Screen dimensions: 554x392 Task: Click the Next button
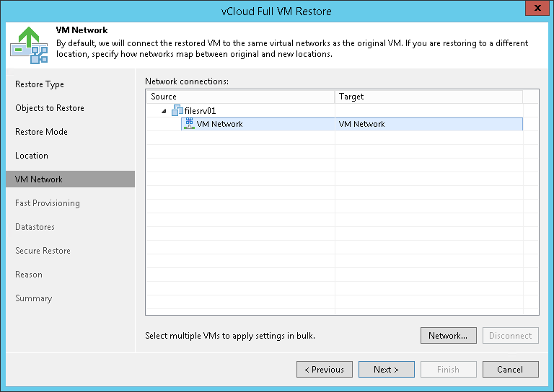[386, 370]
